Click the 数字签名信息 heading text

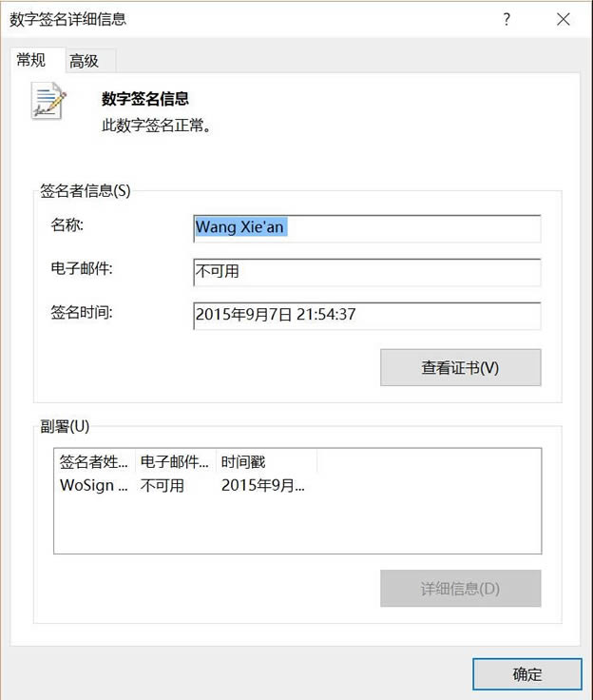145,98
